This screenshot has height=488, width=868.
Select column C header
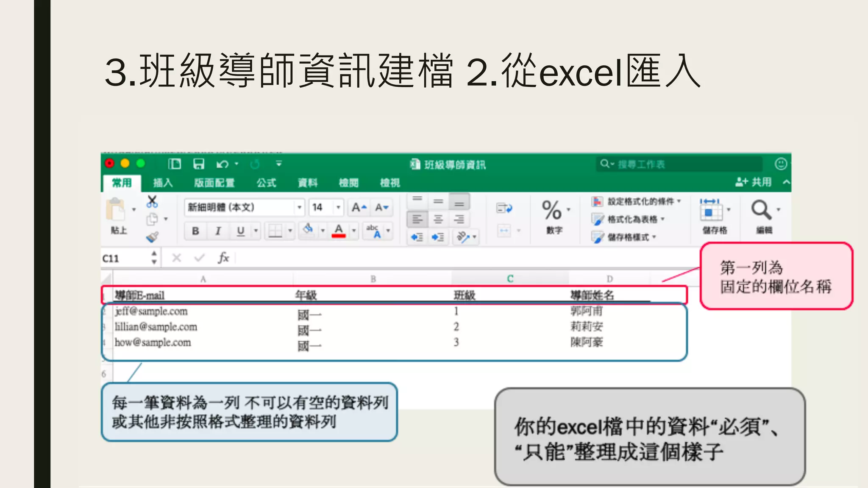510,279
